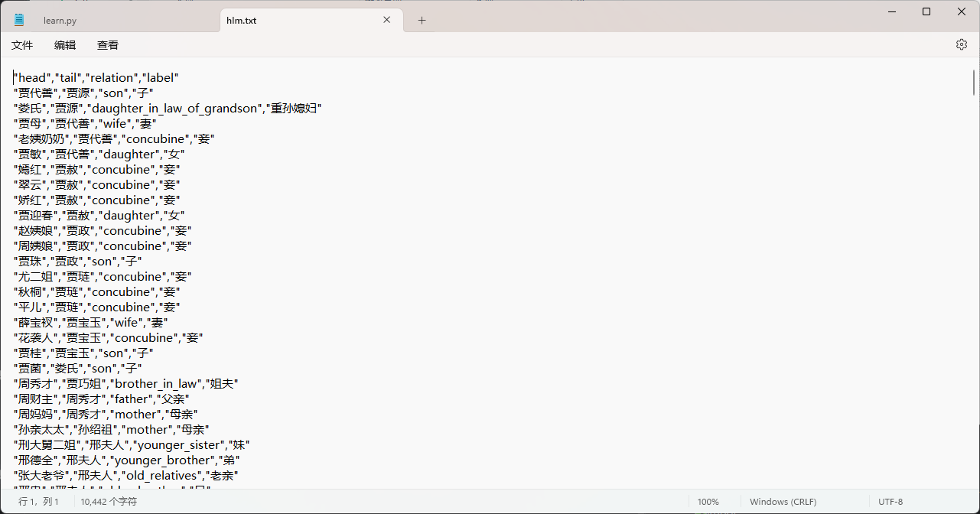Screen dimensions: 980x514
Task: Click the Notepad app icon in title bar
Action: [x=19, y=20]
